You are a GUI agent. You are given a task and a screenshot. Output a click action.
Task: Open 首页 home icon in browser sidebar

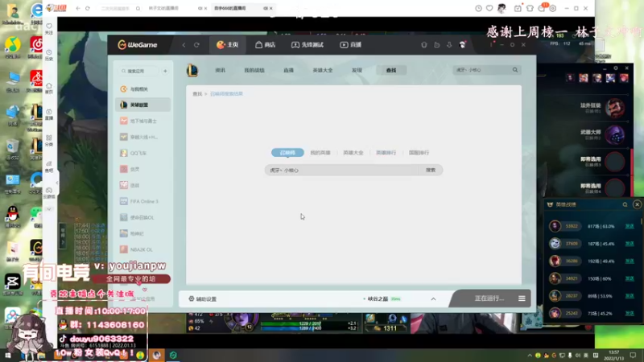[x=49, y=88]
